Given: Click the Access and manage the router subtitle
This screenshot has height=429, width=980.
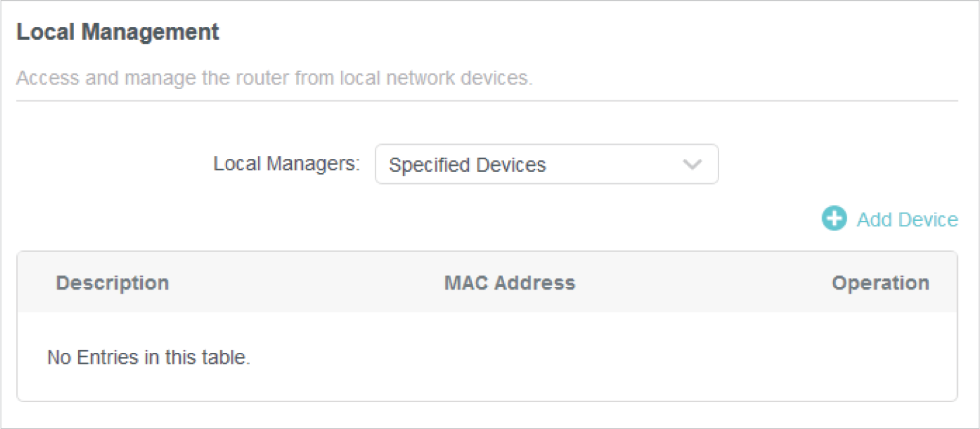Looking at the screenshot, I should coord(274,78).
